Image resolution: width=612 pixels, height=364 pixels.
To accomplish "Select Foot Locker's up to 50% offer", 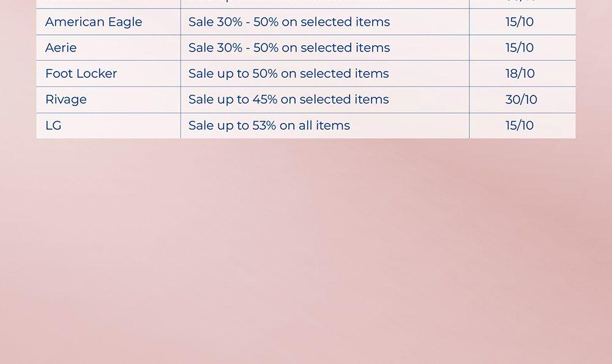I will click(288, 73).
